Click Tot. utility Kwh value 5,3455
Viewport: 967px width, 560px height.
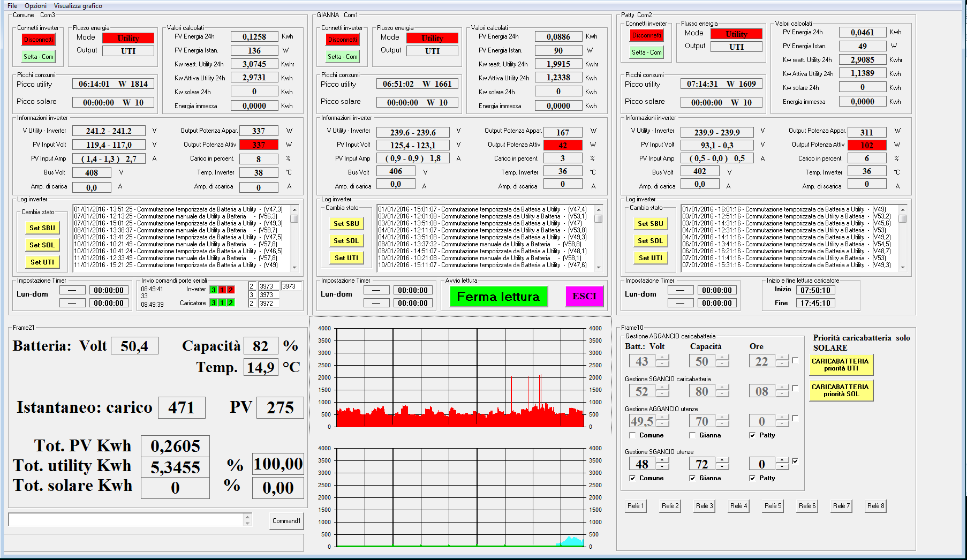tap(175, 467)
